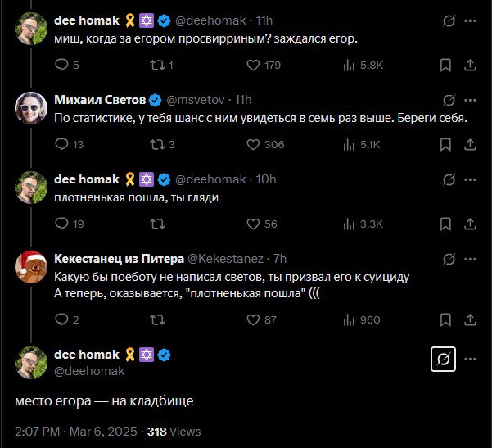Image resolution: width=492 pixels, height=448 pixels.
Task: Open more options on Михаил Светов's tweet
Action: (471, 100)
